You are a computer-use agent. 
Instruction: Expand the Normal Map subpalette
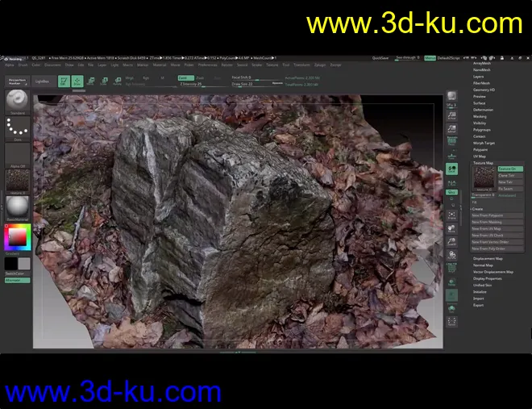[x=483, y=265]
